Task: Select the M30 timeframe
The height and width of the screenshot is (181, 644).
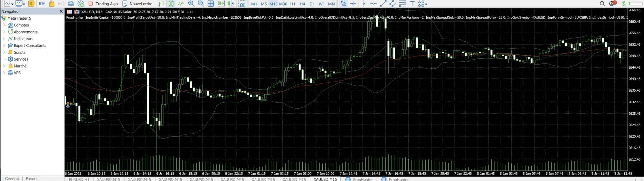Action: pos(283,4)
